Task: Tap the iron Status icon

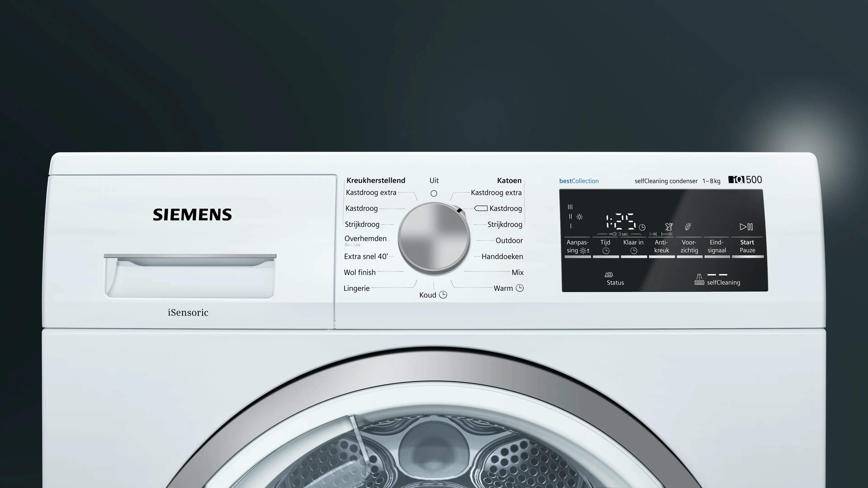Action: click(x=609, y=274)
